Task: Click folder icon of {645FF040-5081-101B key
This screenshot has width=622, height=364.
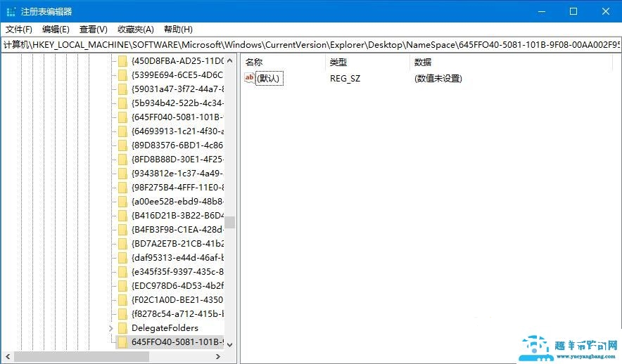Action: click(122, 117)
